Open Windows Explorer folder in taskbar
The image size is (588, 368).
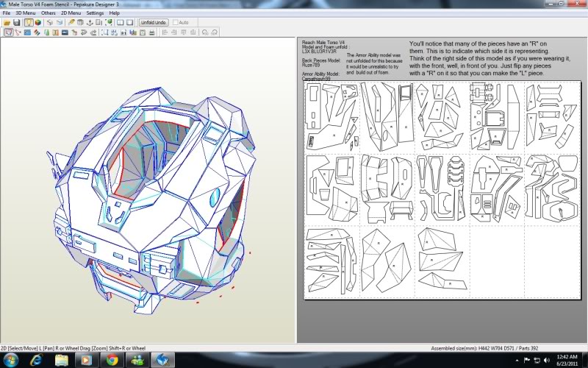[x=62, y=360]
